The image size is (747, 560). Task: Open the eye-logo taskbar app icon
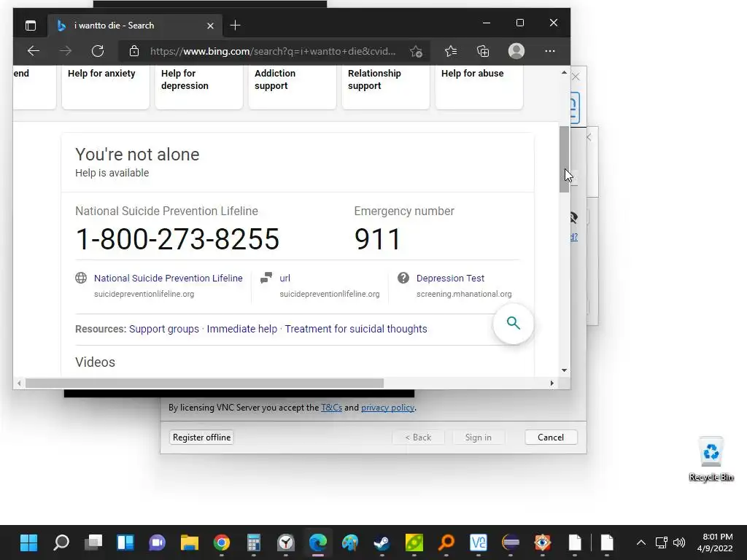pyautogui.click(x=542, y=542)
